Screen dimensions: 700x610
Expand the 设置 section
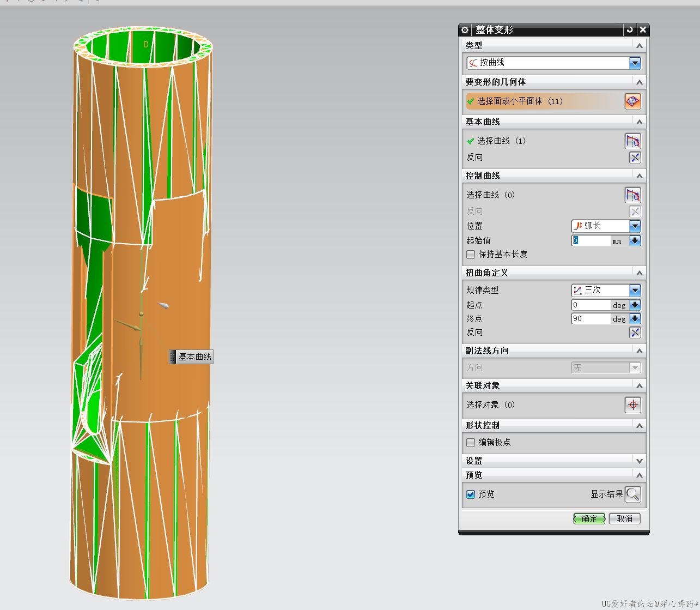pos(640,461)
